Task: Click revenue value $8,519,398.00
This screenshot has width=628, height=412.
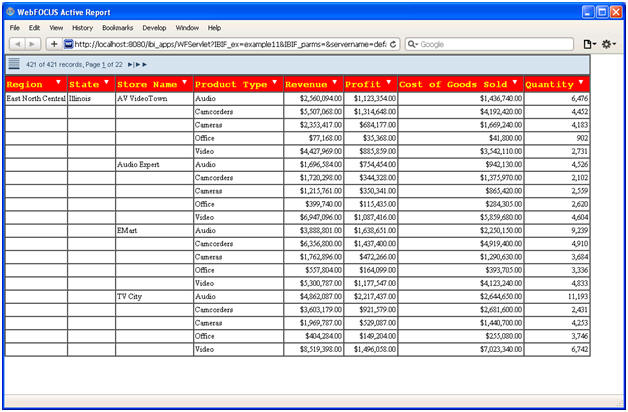Action: coord(321,349)
